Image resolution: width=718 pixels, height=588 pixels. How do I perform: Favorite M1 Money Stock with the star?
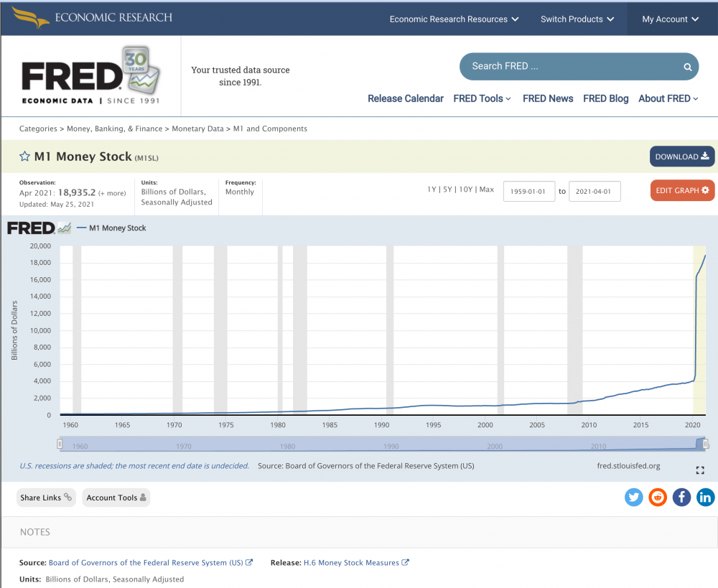(24, 157)
